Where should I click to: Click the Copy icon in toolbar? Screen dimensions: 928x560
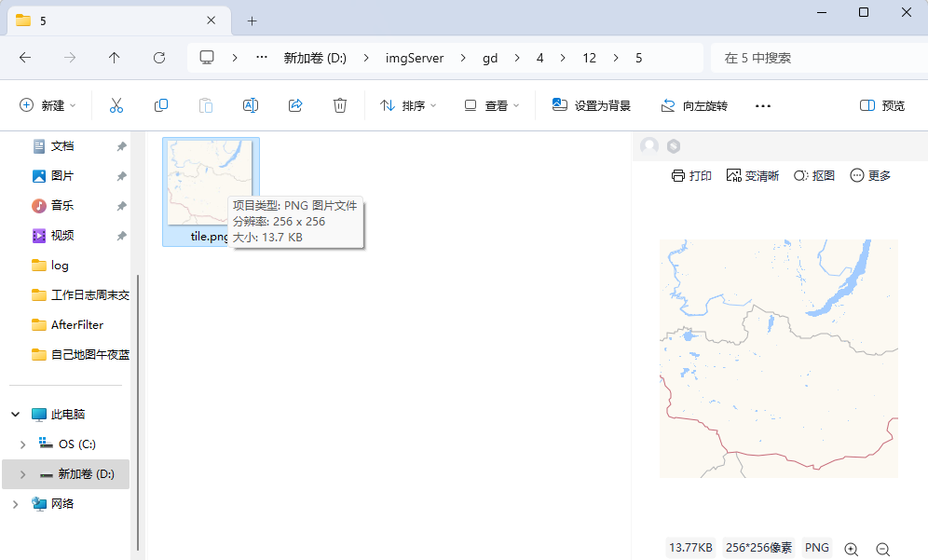click(161, 105)
